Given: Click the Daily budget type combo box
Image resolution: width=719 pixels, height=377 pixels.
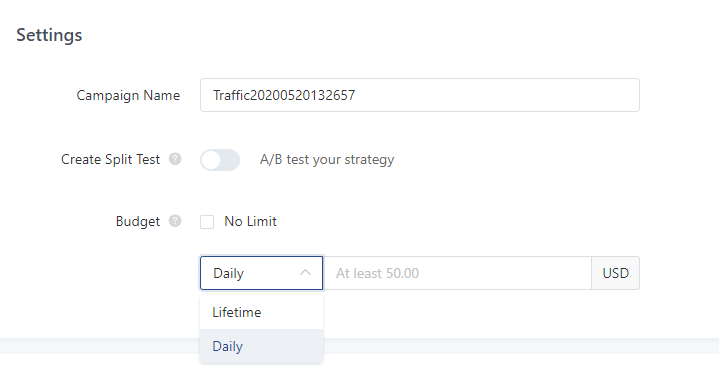Looking at the screenshot, I should click(261, 273).
